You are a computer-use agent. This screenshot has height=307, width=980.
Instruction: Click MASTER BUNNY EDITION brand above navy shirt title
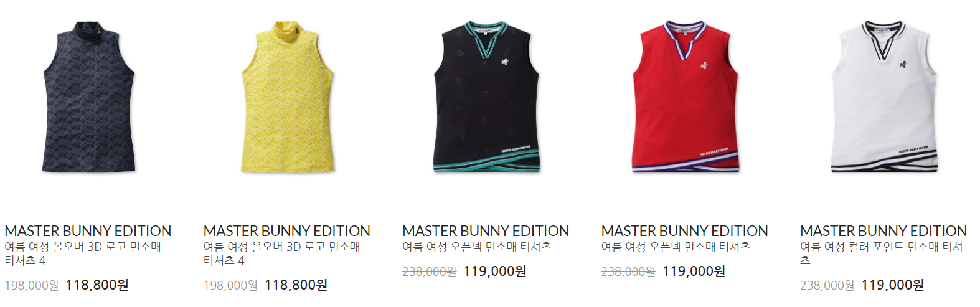pyautogui.click(x=88, y=231)
